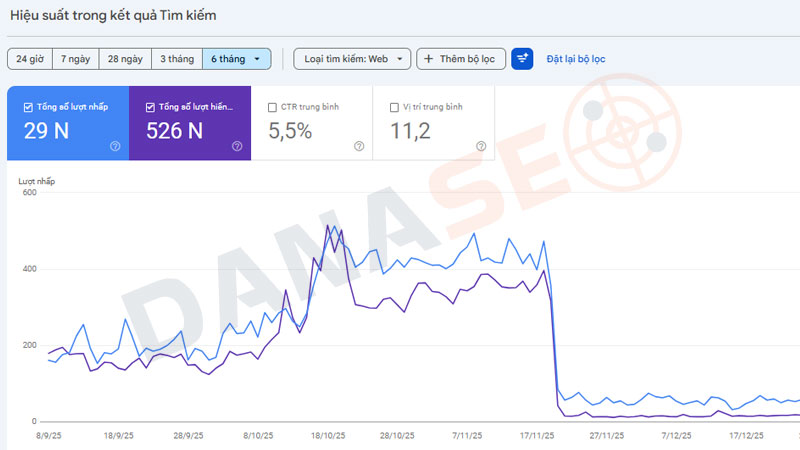Switch to the 7 ngày time range
Viewport: 800px width, 450px height.
75,59
